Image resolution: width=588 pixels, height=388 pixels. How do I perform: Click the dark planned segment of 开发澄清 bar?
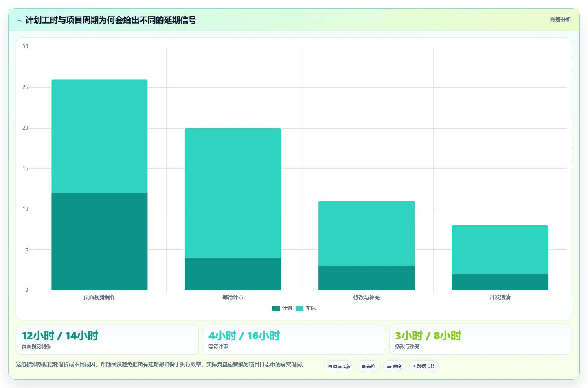[x=500, y=282]
